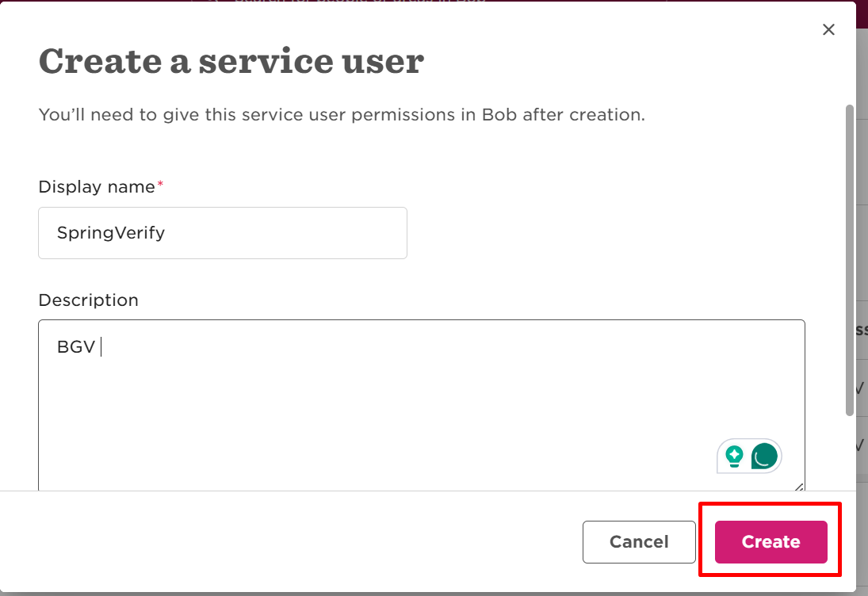Click the Display name label

[x=97, y=187]
